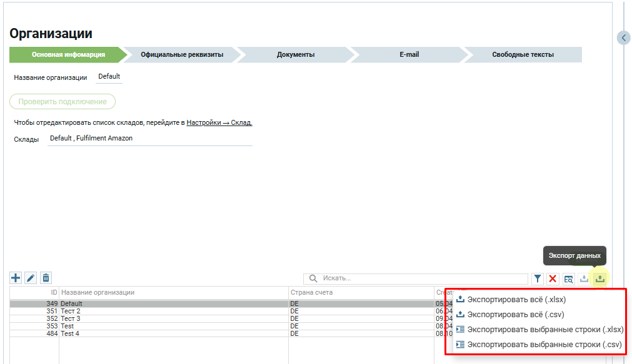
Task: Choose Экспортировать всё (.xlsx)
Action: click(x=516, y=299)
